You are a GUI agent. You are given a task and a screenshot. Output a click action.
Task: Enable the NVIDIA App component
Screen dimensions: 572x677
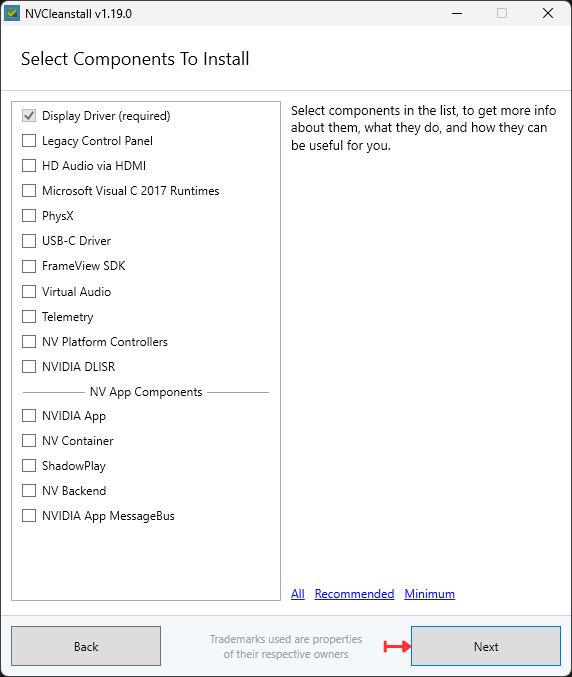coord(29,416)
